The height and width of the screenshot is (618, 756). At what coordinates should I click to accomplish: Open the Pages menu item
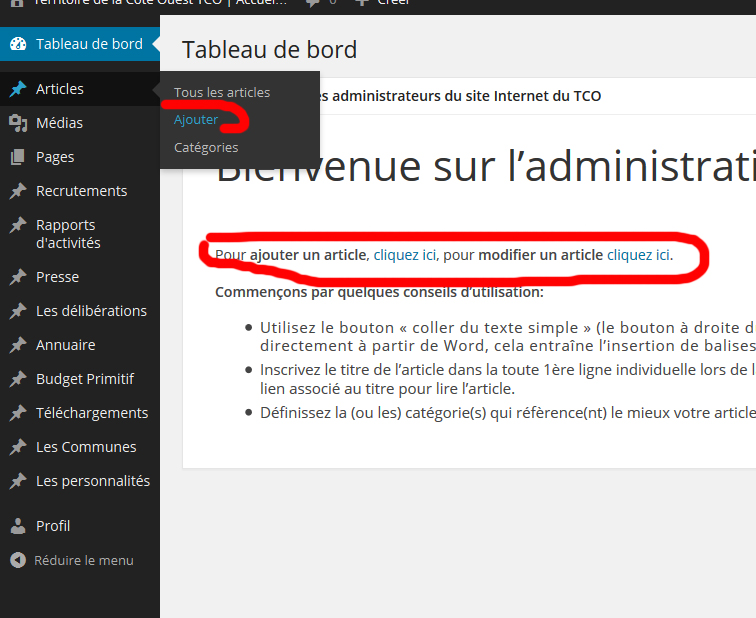80,157
